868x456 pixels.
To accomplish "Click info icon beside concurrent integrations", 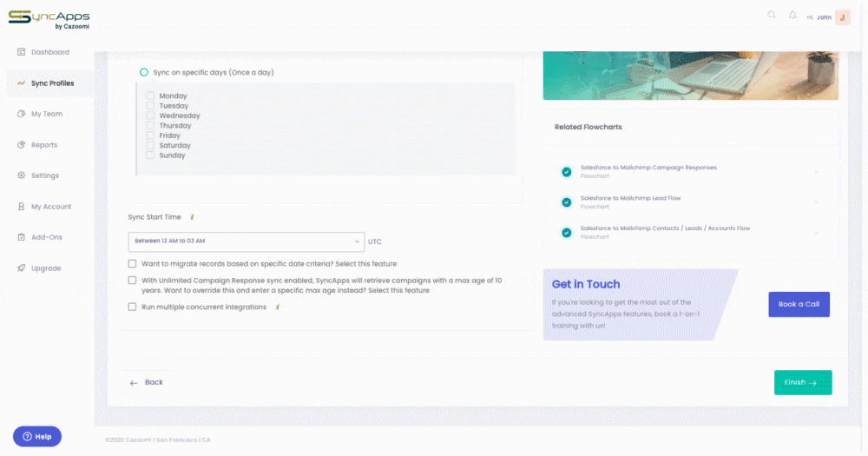I will click(278, 307).
